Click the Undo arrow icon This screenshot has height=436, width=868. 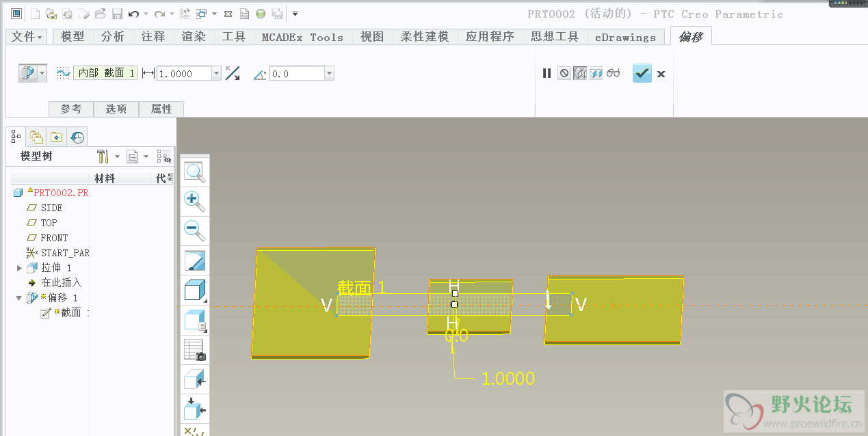point(134,14)
